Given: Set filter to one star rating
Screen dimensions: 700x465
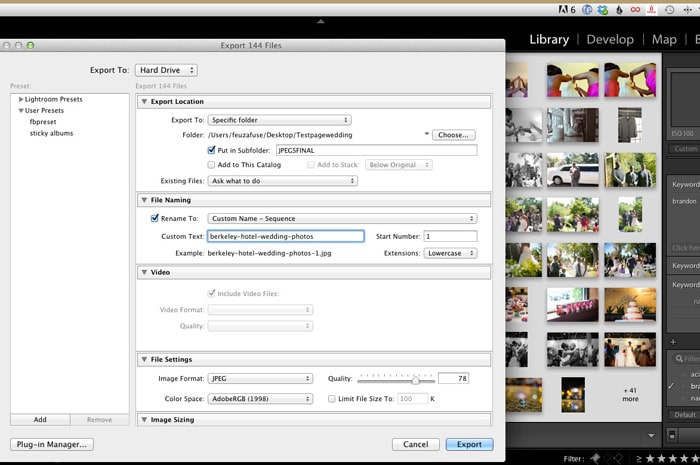Looking at the screenshot, I should [x=650, y=458].
